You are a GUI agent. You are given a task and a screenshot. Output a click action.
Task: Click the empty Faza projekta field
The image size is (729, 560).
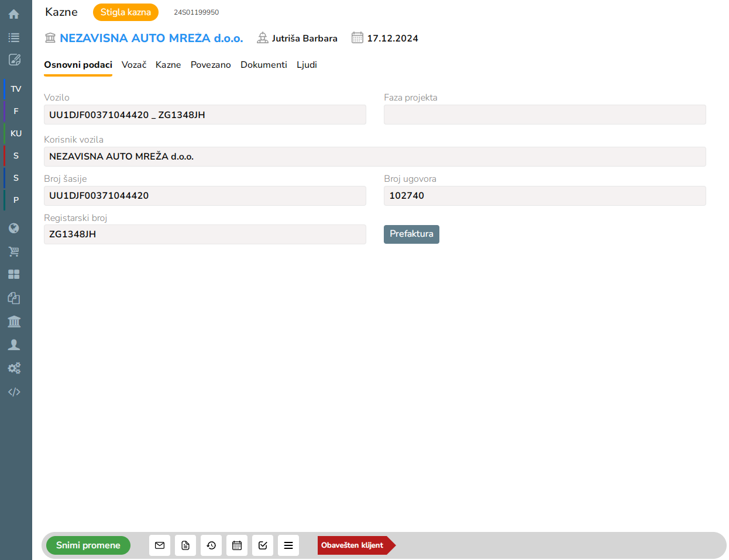545,115
